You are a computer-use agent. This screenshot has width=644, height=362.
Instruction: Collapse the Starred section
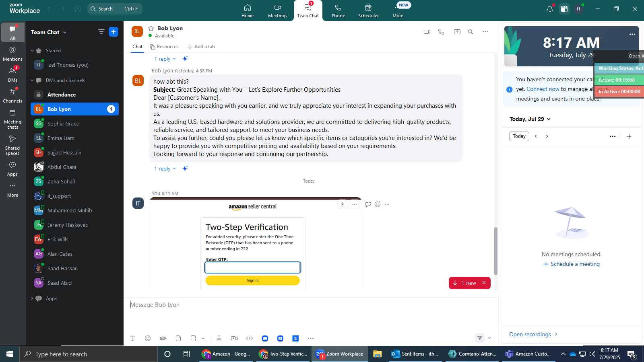(32, 51)
